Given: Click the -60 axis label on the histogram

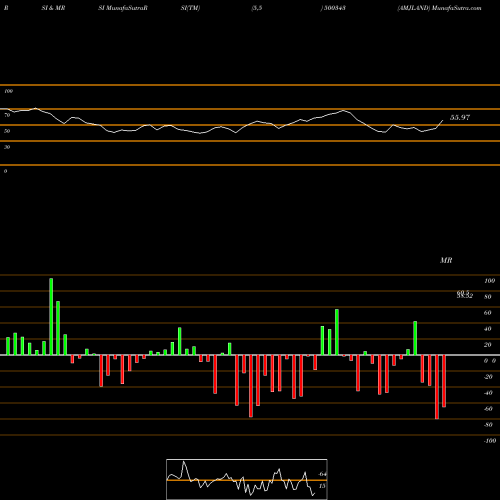Looking at the screenshot, I should [x=488, y=409].
